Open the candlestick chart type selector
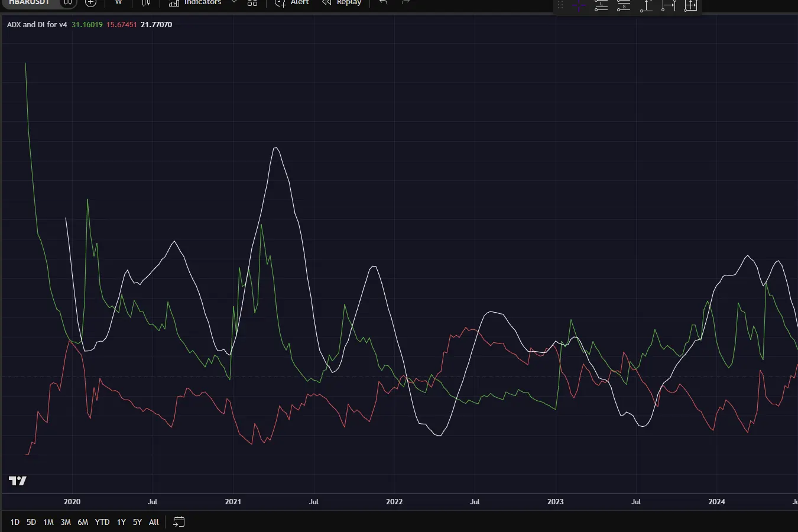Viewport: 798px width, 532px height. [x=147, y=3]
